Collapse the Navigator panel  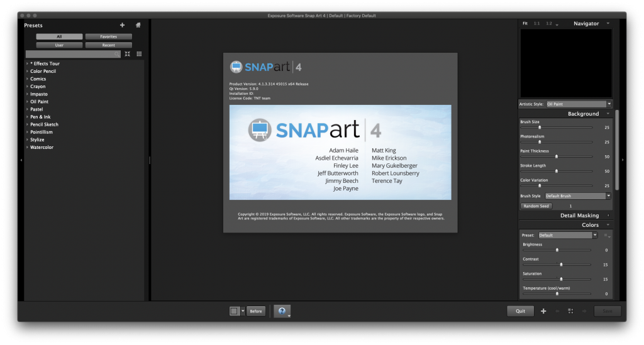coord(608,23)
